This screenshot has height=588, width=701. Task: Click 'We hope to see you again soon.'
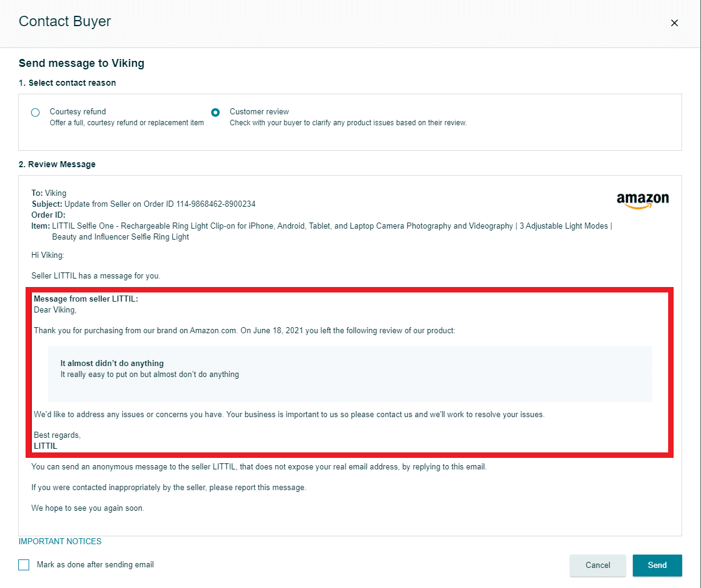pos(88,508)
